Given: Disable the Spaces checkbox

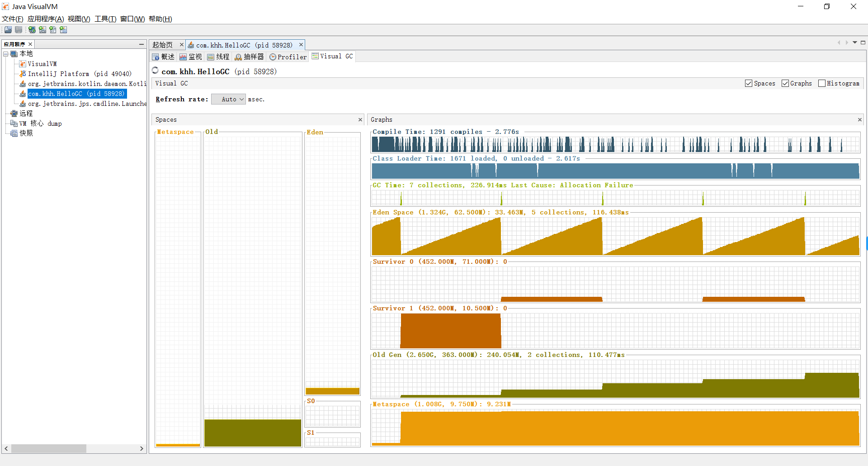Looking at the screenshot, I should (x=749, y=83).
